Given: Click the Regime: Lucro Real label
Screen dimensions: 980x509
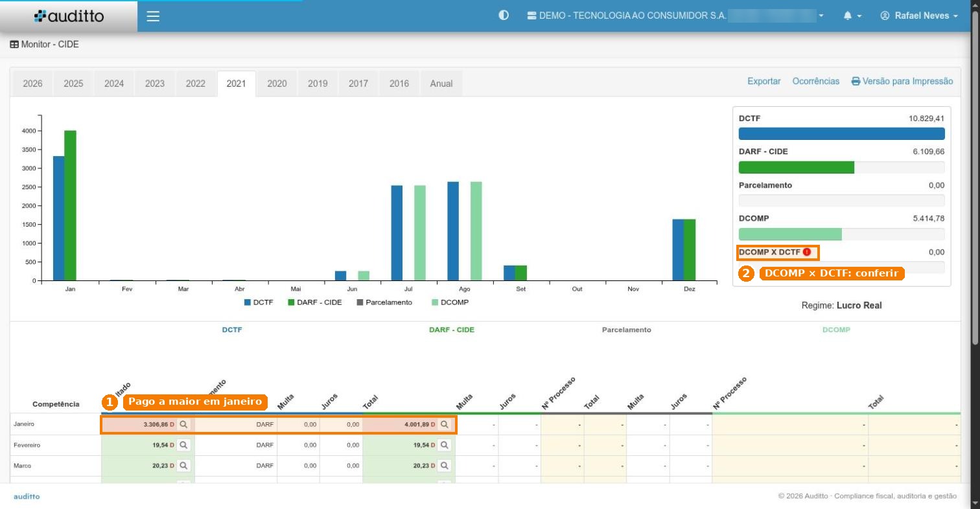Looking at the screenshot, I should pos(841,306).
